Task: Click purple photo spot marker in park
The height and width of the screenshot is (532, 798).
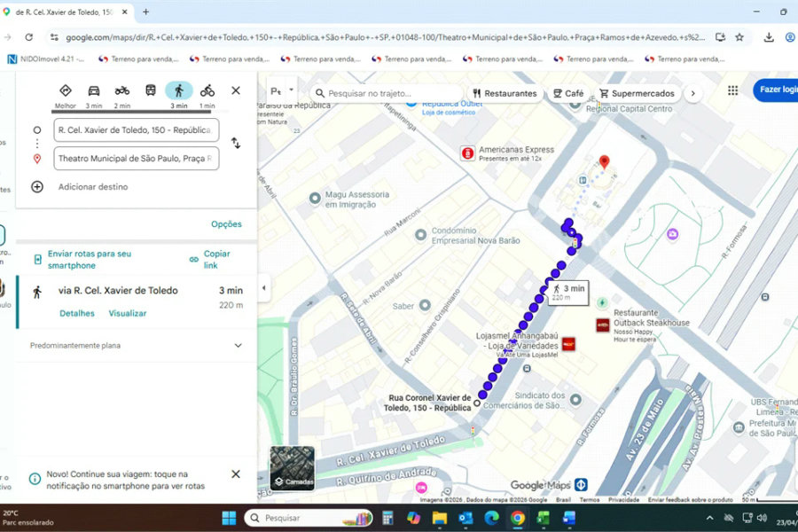Action: click(672, 234)
